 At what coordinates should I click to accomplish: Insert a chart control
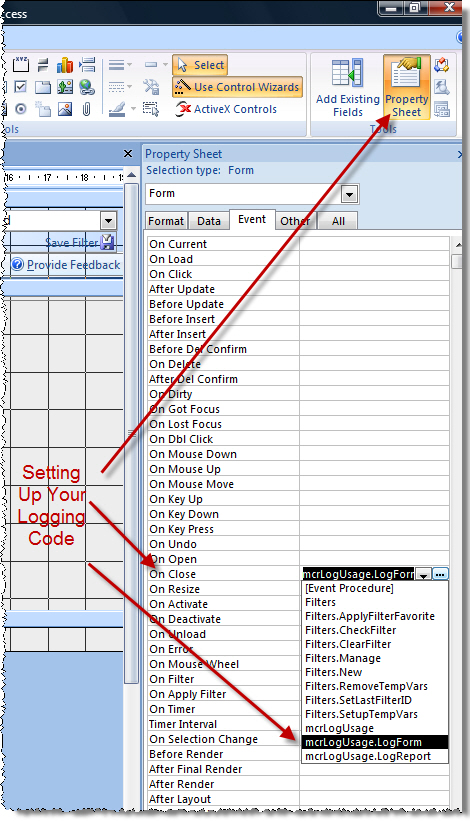click(x=65, y=65)
